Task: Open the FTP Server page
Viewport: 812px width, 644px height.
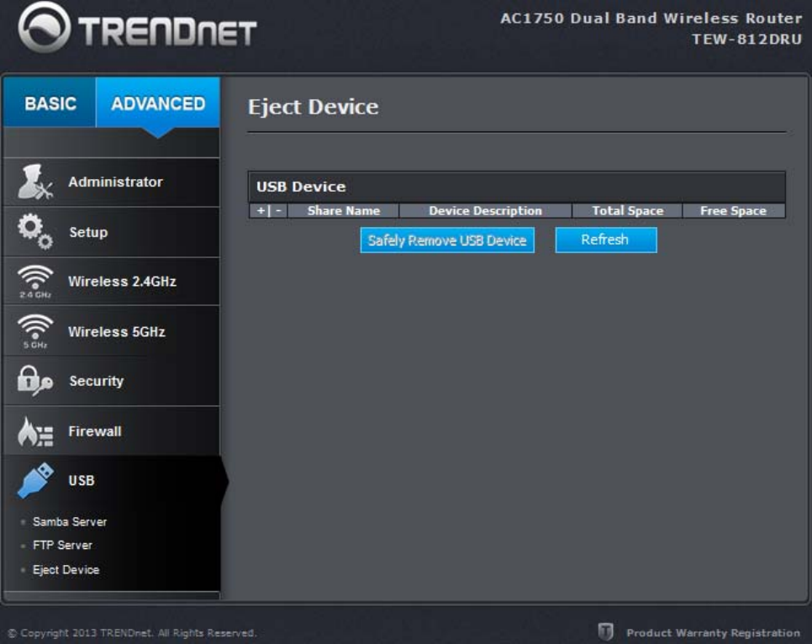Action: point(62,545)
